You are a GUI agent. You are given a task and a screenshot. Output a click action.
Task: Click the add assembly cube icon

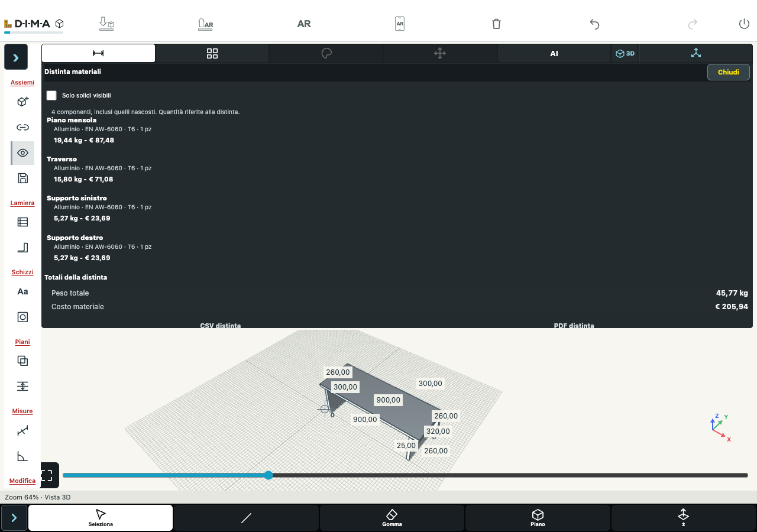[22, 102]
